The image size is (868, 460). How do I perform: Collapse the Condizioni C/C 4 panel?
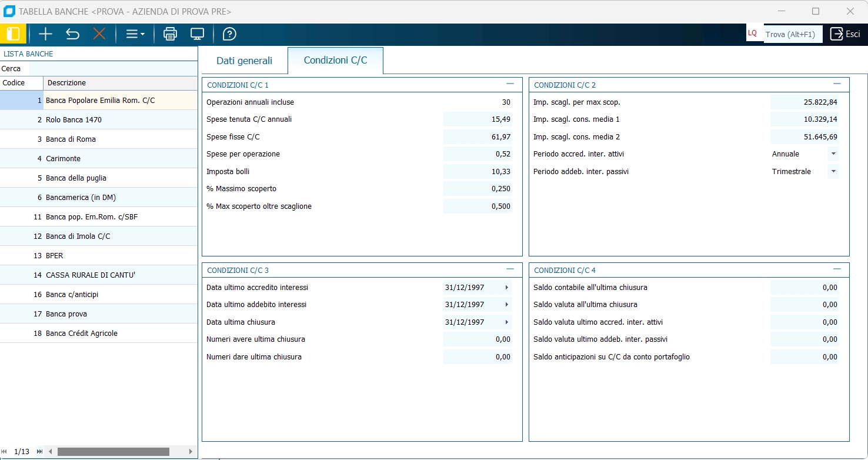tap(837, 269)
